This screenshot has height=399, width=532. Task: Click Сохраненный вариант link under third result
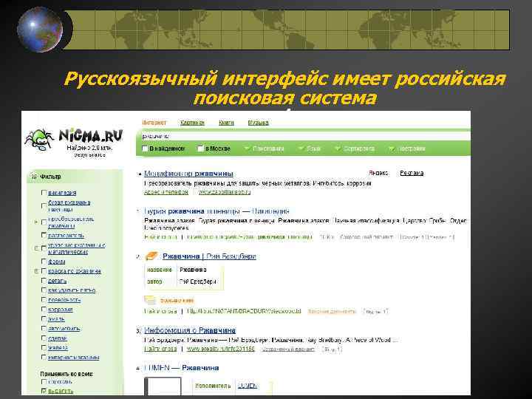[288, 349]
